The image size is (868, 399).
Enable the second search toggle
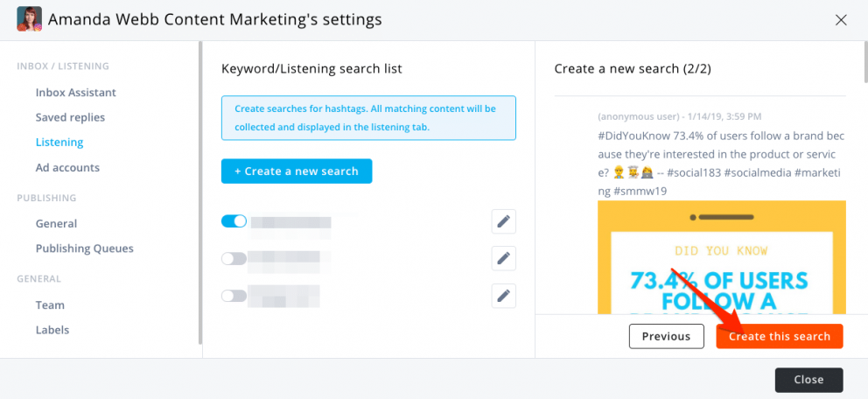234,258
